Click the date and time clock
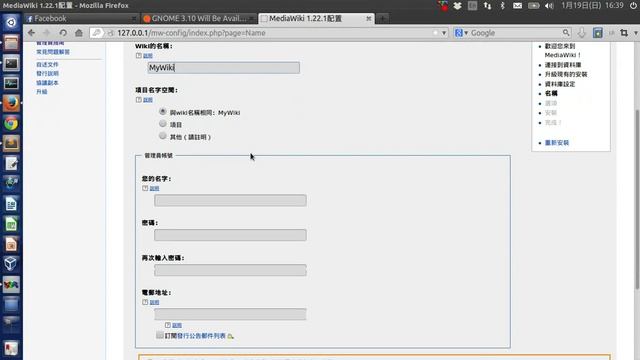The height and width of the screenshot is (360, 640). coord(592,6)
